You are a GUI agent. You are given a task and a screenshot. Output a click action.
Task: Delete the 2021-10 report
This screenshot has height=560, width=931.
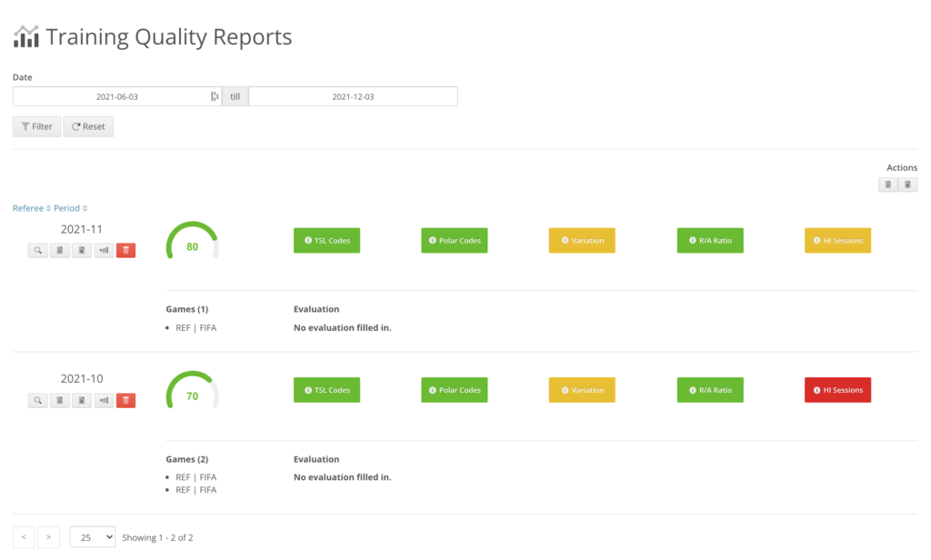pos(125,400)
